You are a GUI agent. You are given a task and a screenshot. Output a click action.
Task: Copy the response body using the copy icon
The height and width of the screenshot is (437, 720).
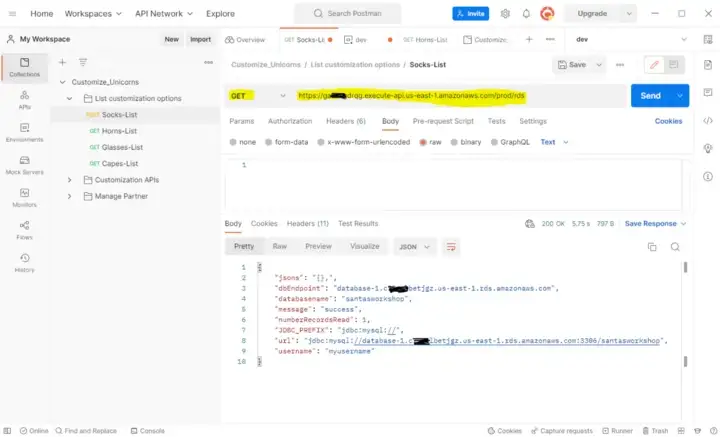(652, 247)
